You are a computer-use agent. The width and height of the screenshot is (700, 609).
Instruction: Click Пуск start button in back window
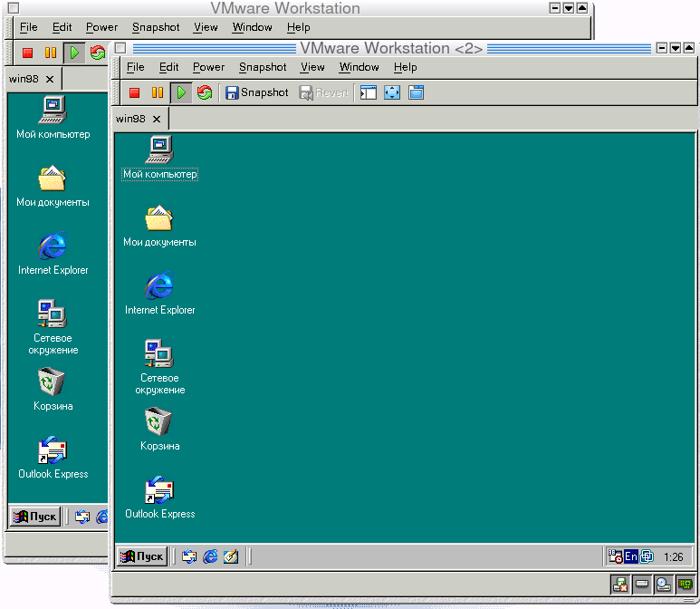(x=35, y=517)
